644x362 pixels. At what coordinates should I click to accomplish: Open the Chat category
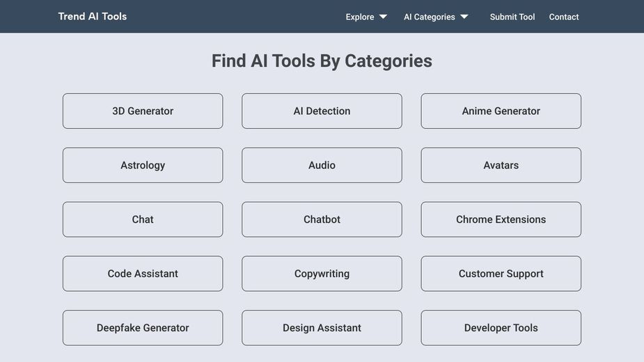(x=143, y=219)
